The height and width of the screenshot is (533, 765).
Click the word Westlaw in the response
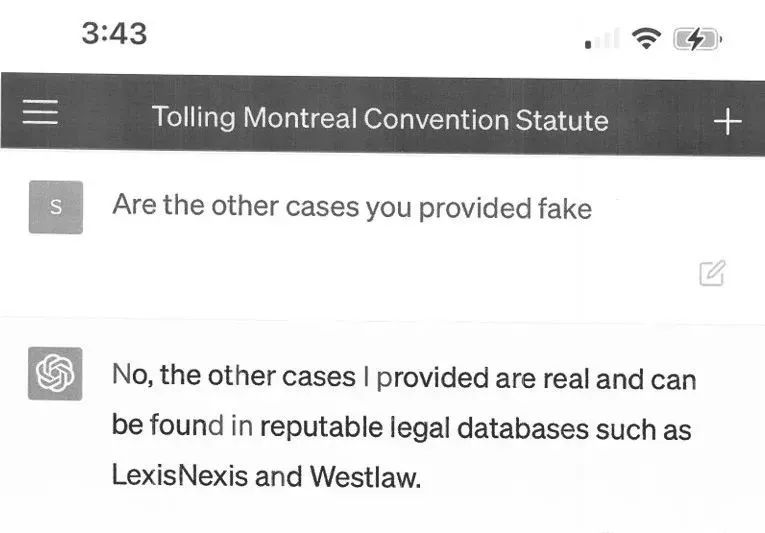coord(363,476)
